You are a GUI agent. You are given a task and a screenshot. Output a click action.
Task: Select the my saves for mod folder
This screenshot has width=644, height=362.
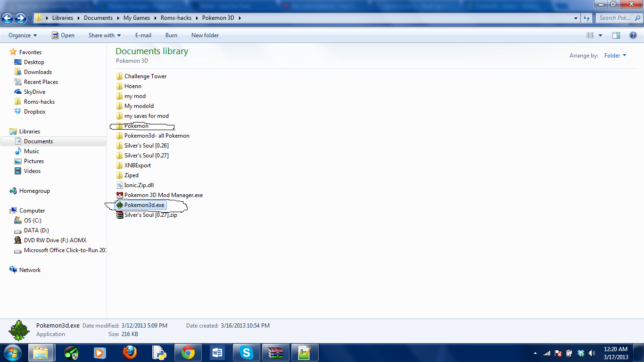pyautogui.click(x=142, y=116)
